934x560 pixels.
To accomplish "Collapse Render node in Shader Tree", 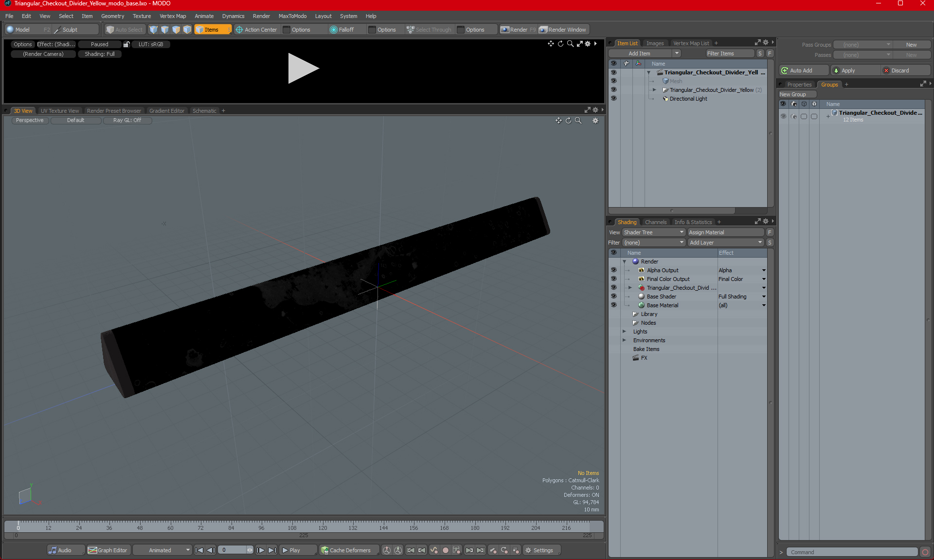I will point(625,262).
